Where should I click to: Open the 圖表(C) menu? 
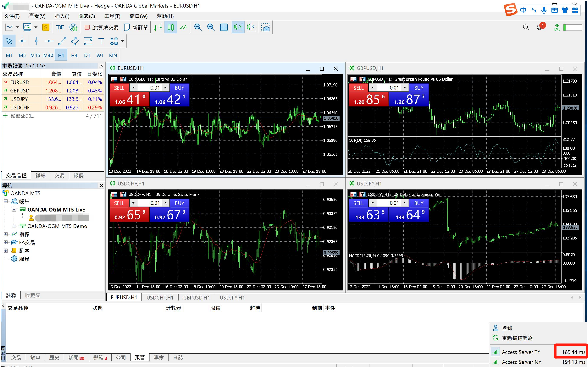pyautogui.click(x=87, y=16)
